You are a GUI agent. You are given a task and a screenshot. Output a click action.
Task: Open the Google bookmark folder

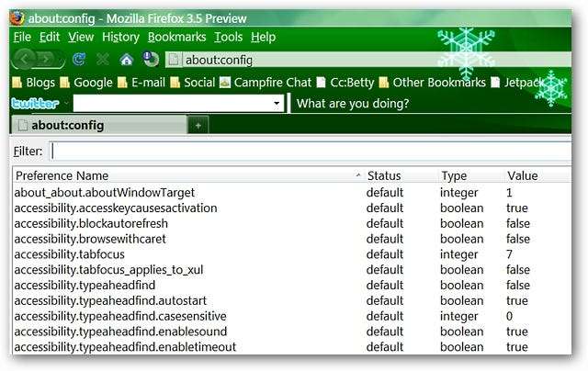(x=86, y=82)
